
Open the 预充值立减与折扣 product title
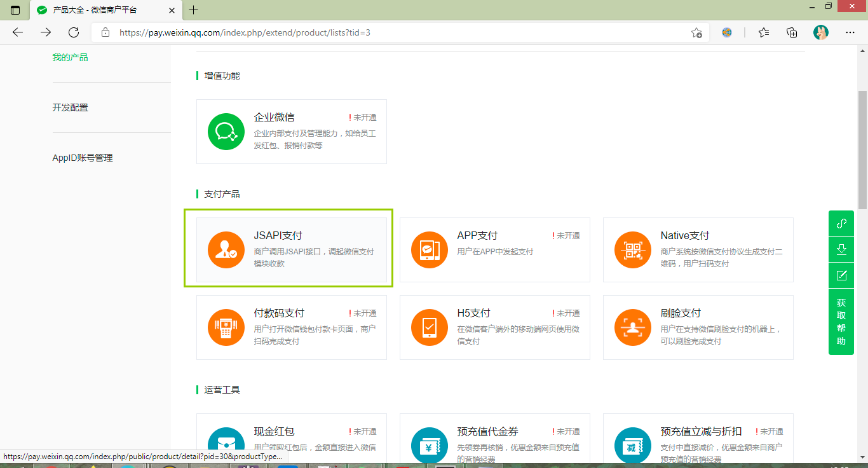click(701, 431)
